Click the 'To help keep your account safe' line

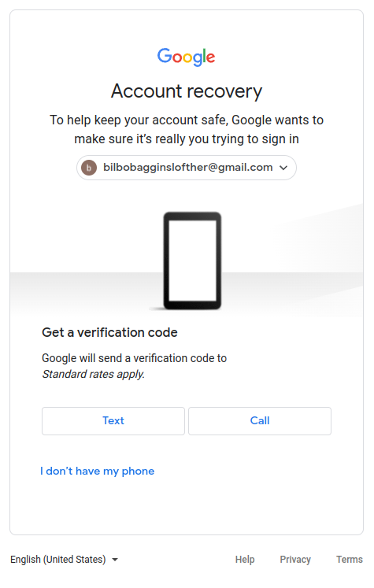[x=187, y=120]
